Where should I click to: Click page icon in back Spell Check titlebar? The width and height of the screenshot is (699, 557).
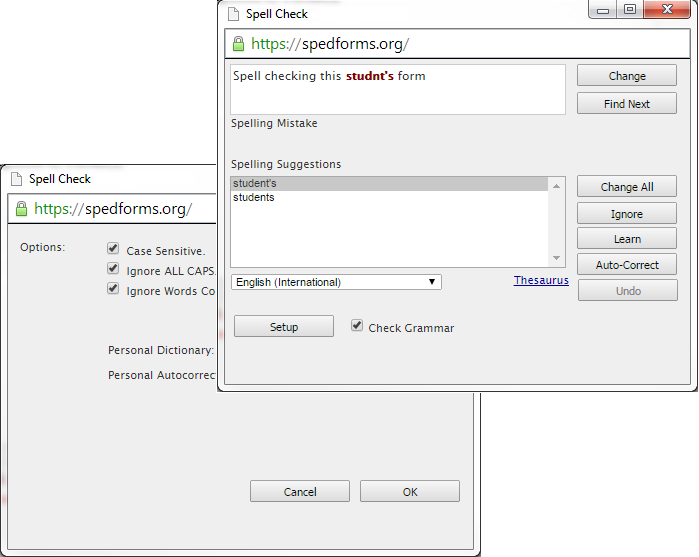pos(16,179)
